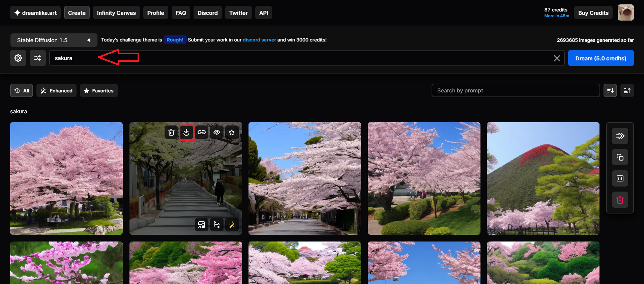Click the red trash icon in side panel
644x284 pixels.
point(620,200)
